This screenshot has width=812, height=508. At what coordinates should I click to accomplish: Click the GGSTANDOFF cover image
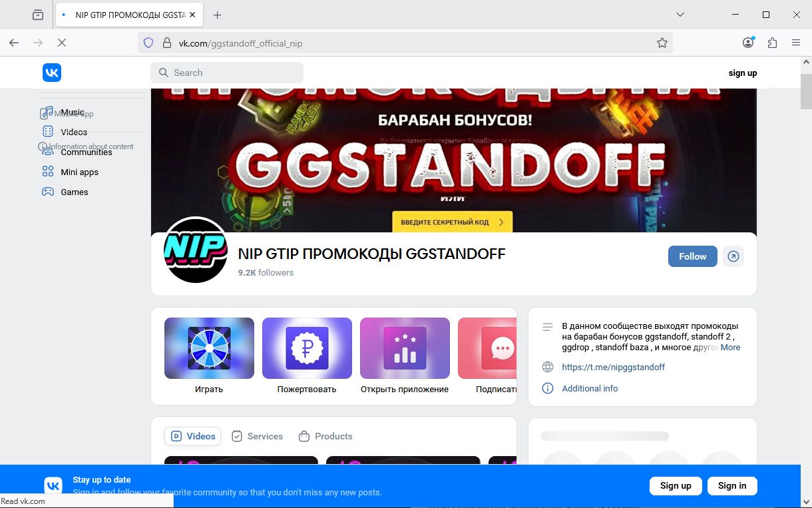pyautogui.click(x=454, y=160)
